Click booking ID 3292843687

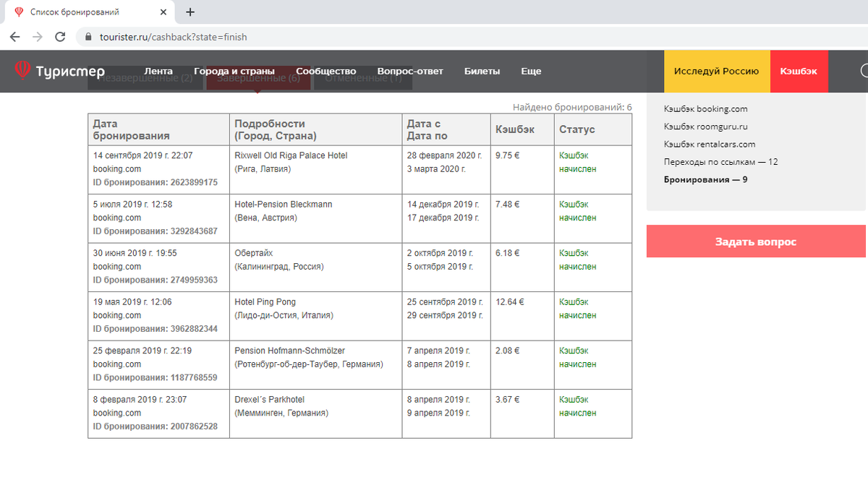click(x=156, y=231)
